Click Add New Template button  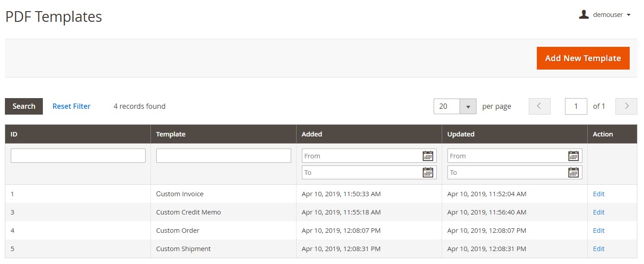coord(583,58)
